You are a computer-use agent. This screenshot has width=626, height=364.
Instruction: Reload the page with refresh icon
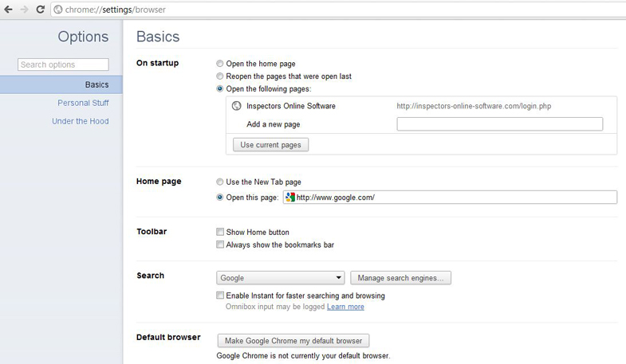40,10
